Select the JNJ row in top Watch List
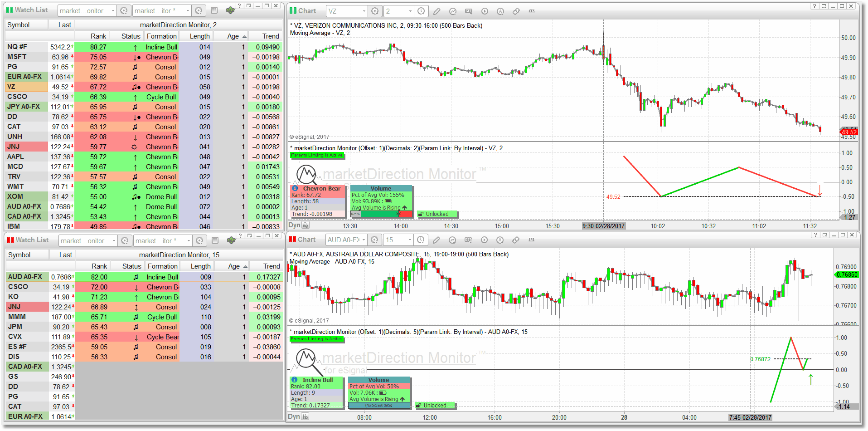The width and height of the screenshot is (868, 431). click(144, 147)
